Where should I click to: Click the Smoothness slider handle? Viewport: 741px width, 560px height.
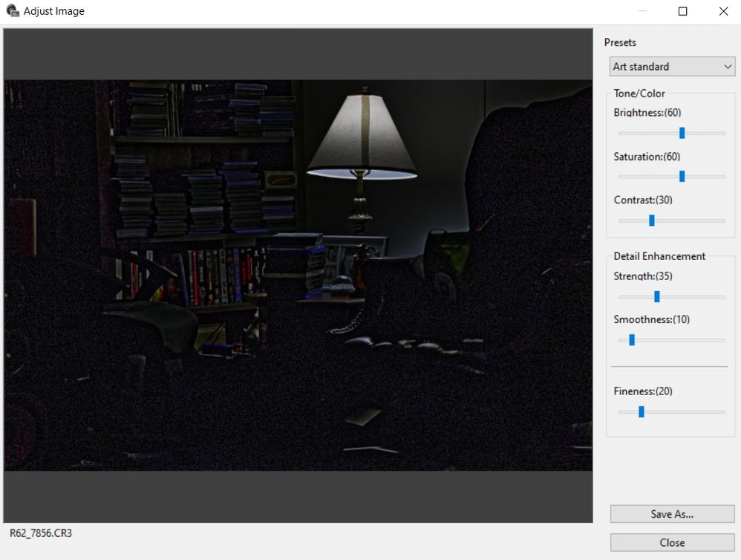(631, 340)
